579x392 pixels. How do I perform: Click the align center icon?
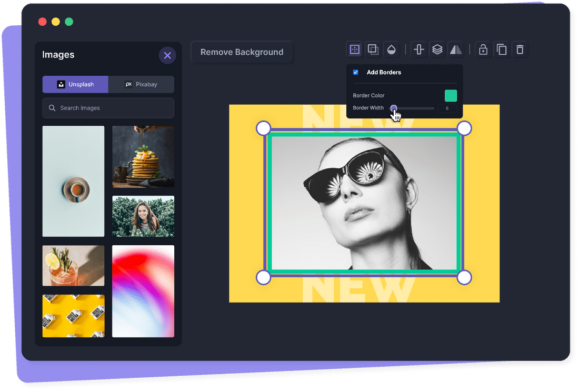(419, 49)
